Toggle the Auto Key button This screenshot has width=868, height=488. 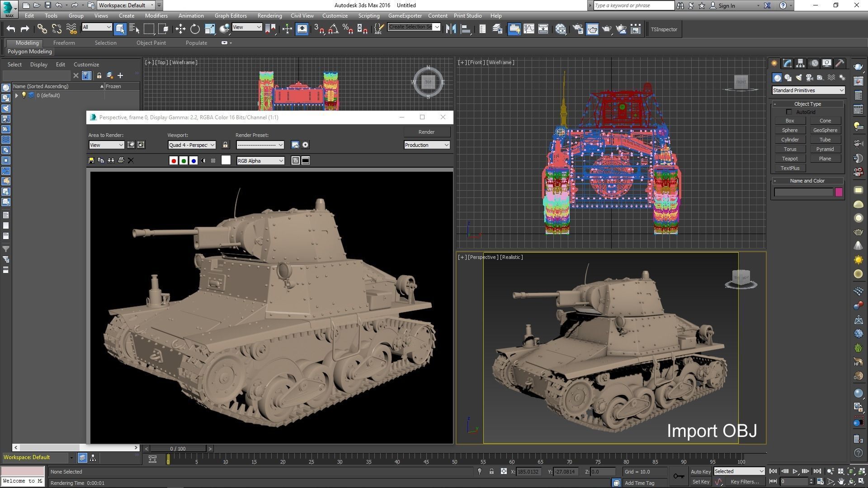[x=701, y=472]
